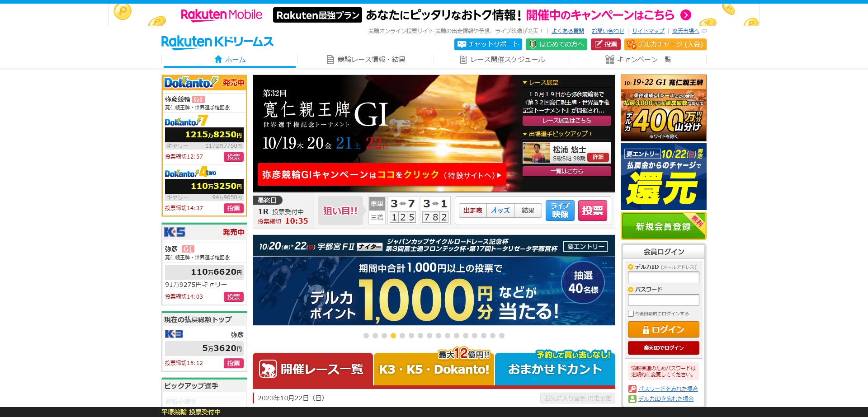Enable 今後自動的にログインする auto-login checkbox

pos(631,314)
